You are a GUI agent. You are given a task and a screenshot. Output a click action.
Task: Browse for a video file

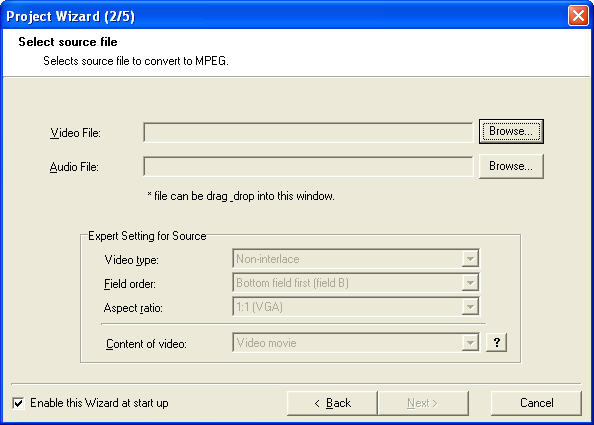(x=511, y=131)
